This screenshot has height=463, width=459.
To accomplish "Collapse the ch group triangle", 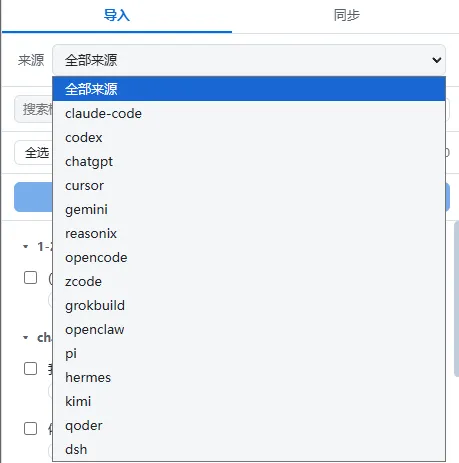I will (x=26, y=338).
